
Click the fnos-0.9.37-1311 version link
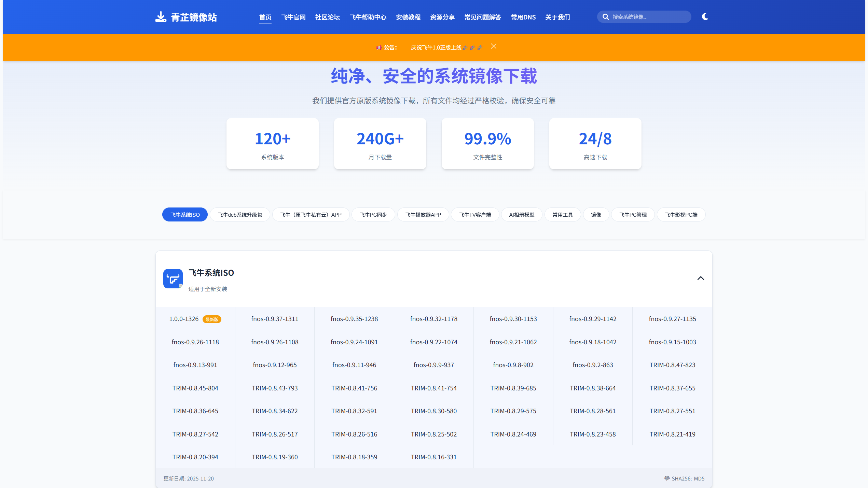(x=275, y=319)
